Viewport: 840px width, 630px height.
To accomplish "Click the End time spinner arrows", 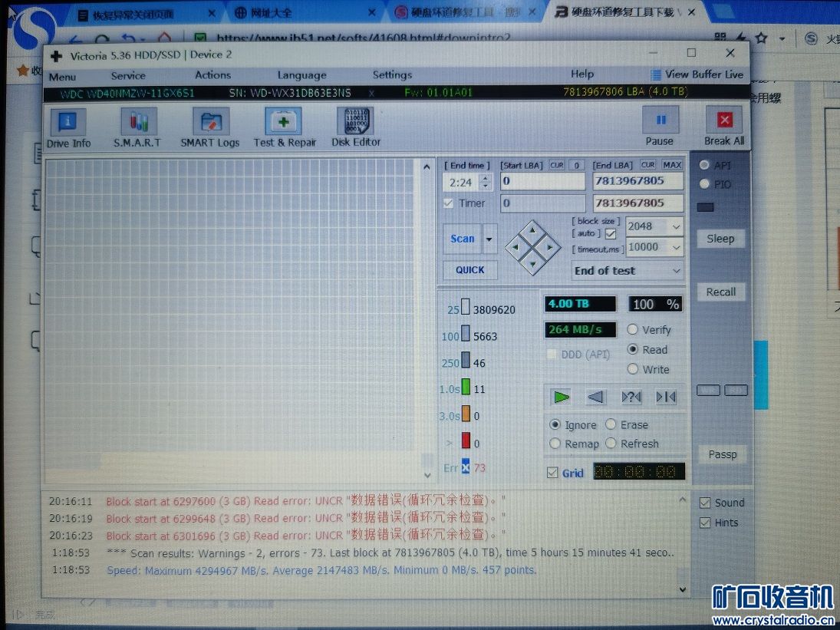I will click(486, 182).
